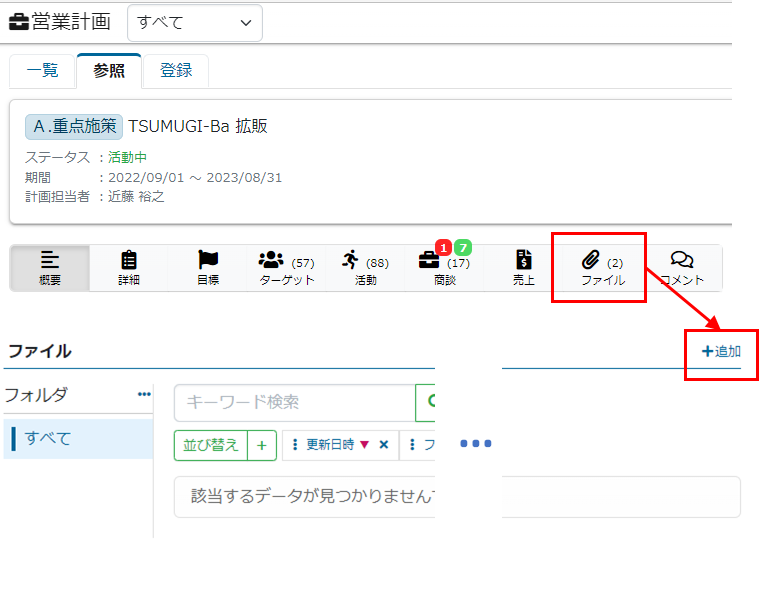Click the green badge 7 on 商談
The height and width of the screenshot is (606, 759).
[463, 248]
